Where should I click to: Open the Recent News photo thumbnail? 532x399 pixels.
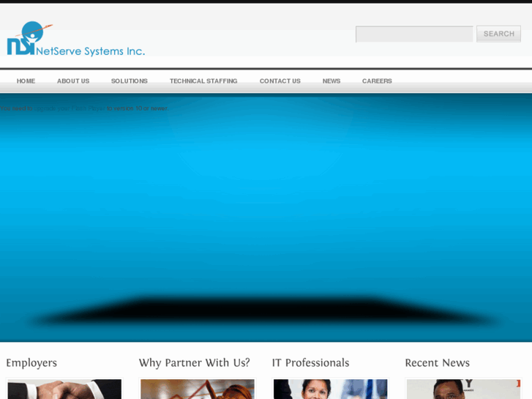coord(463,389)
